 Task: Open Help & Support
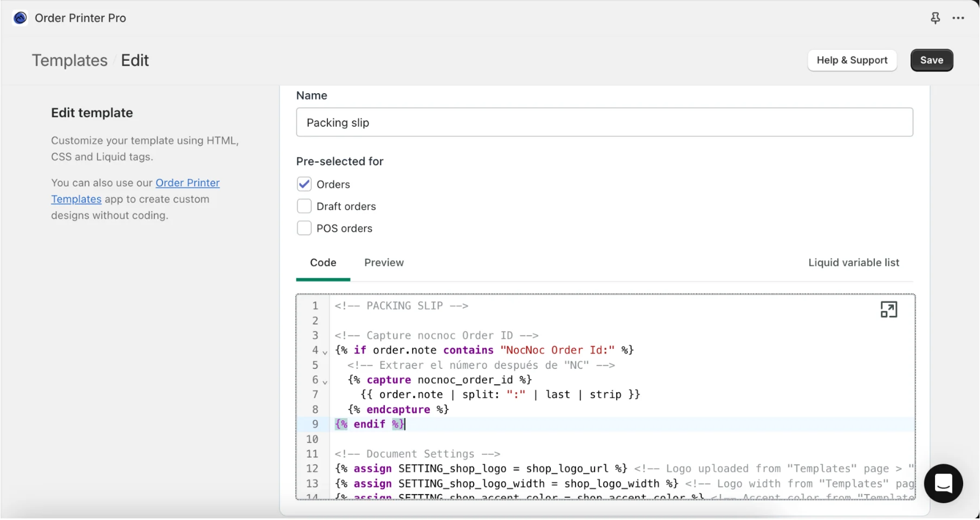click(x=852, y=60)
